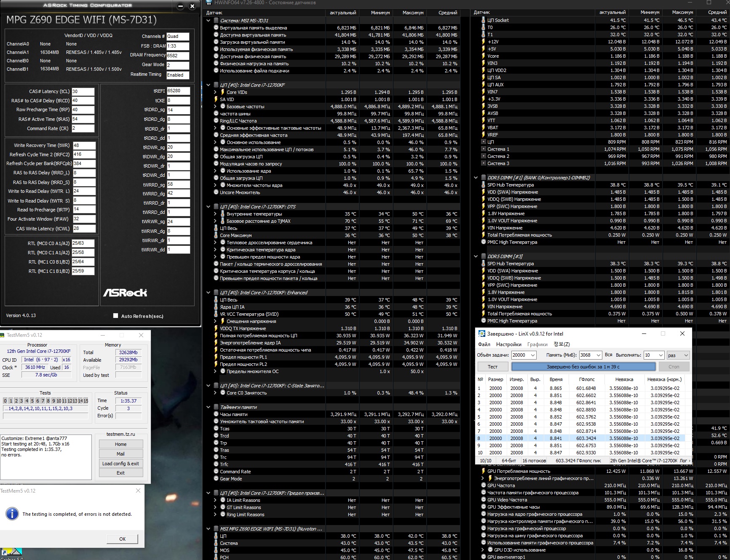Click the thermometer icon beside ЦП Socket

483,20
